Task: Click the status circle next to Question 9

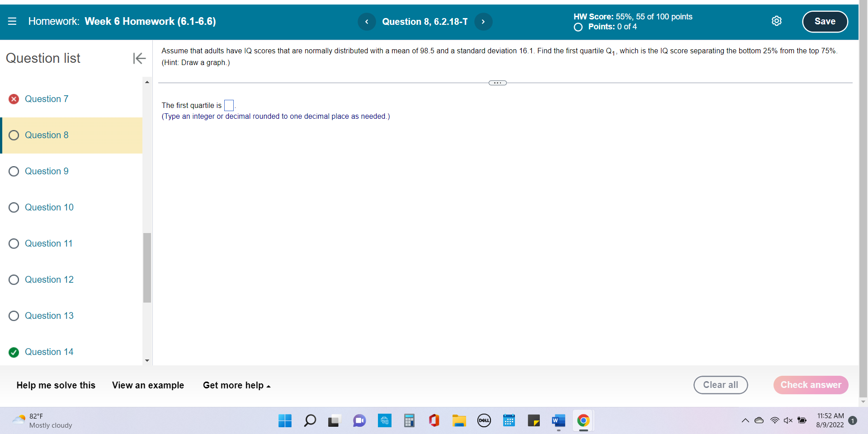Action: point(14,171)
